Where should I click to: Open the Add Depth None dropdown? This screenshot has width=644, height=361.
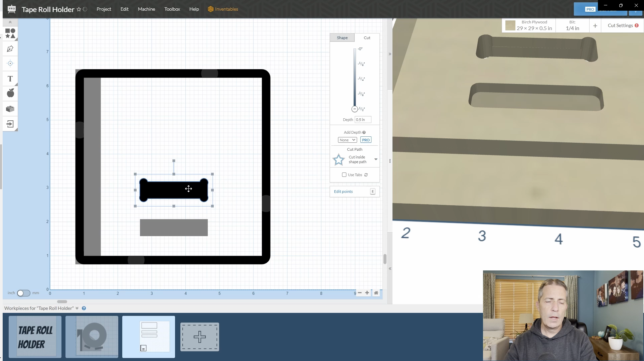point(347,140)
